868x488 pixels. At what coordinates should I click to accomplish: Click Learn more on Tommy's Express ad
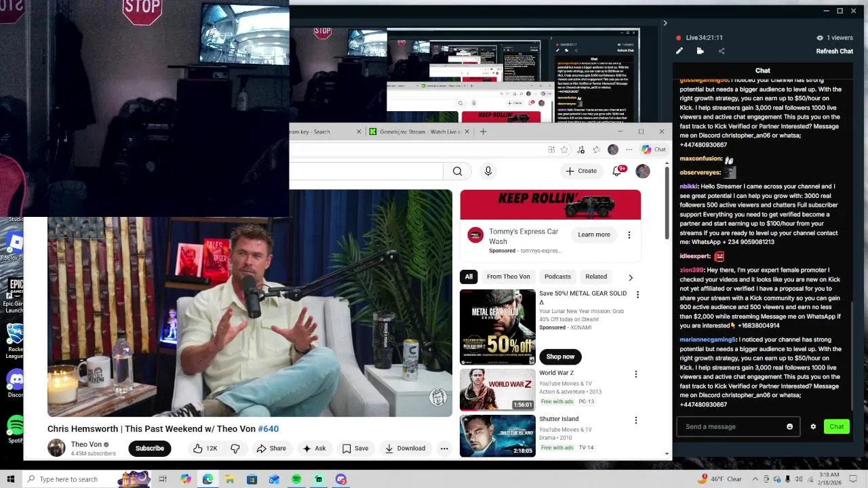click(594, 235)
